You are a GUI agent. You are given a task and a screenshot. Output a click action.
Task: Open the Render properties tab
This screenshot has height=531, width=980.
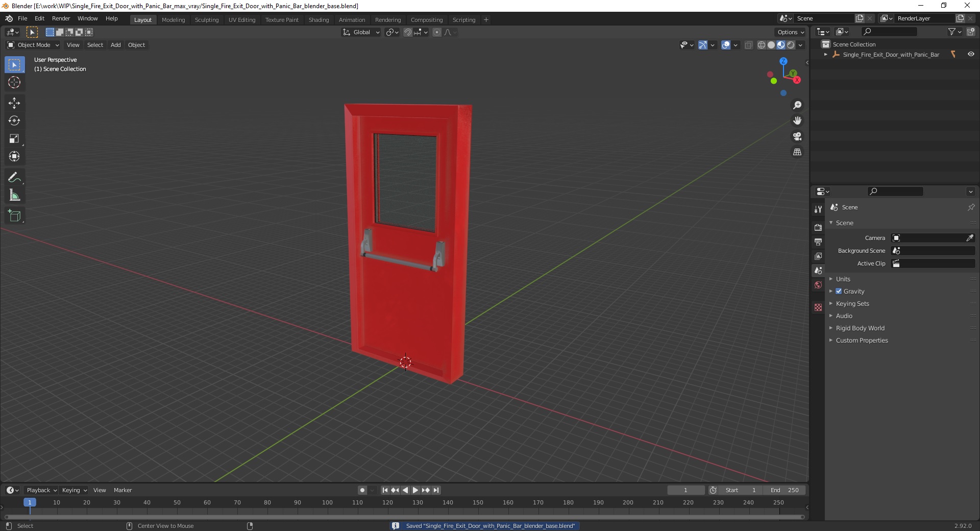pos(818,227)
